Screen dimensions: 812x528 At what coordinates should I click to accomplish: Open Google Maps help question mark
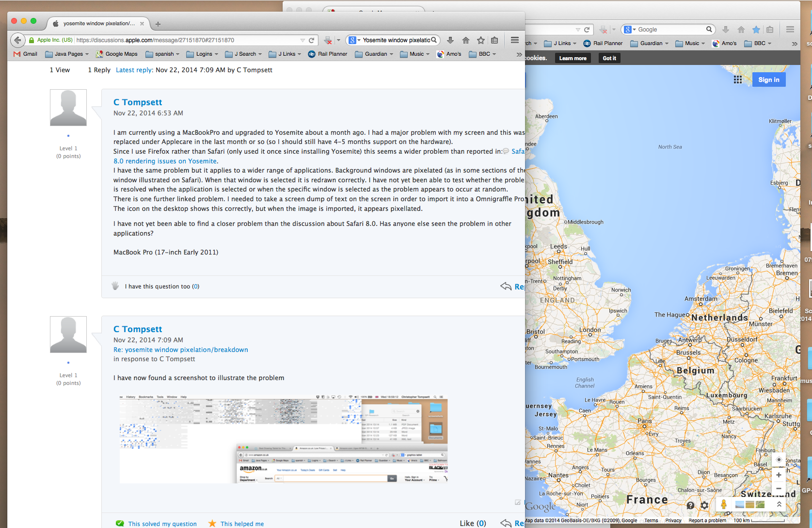tap(691, 505)
